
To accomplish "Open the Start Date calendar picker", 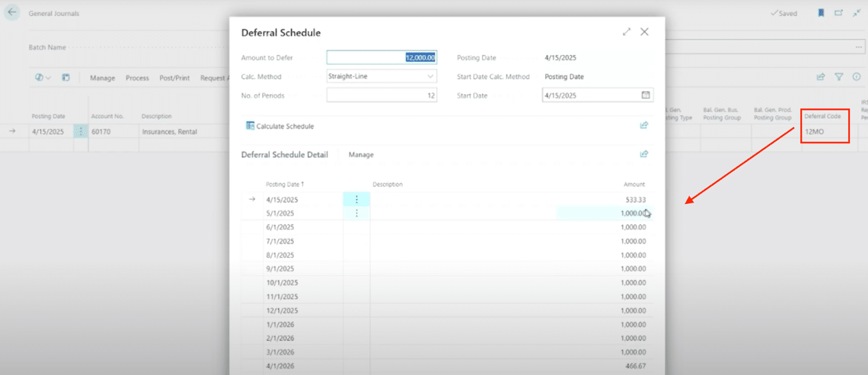I will click(646, 95).
